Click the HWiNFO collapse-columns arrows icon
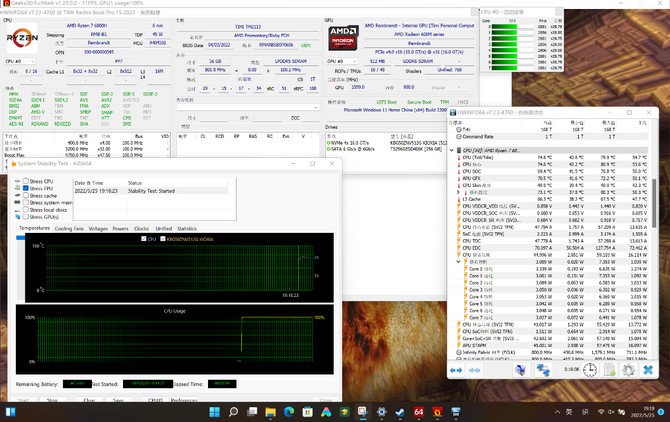Image resolution: width=670 pixels, height=422 pixels. [x=474, y=370]
